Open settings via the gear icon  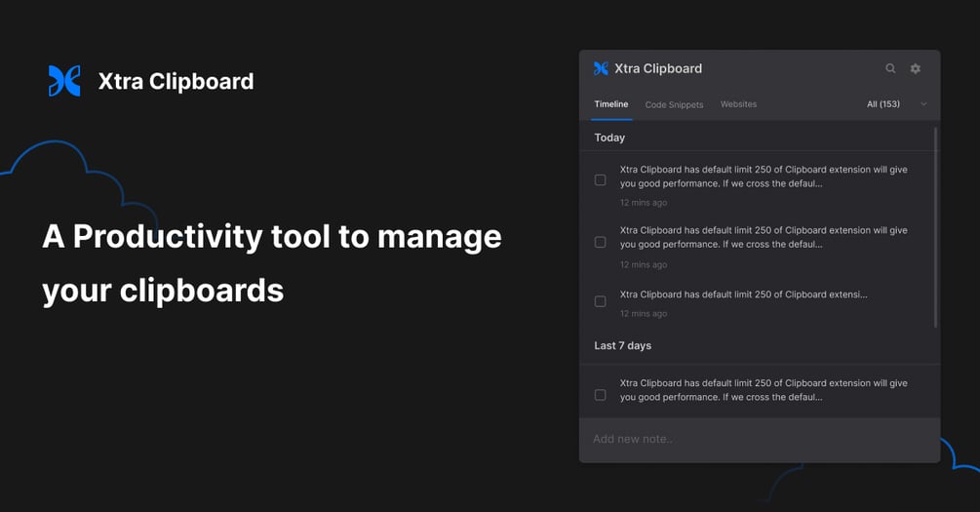coord(915,69)
